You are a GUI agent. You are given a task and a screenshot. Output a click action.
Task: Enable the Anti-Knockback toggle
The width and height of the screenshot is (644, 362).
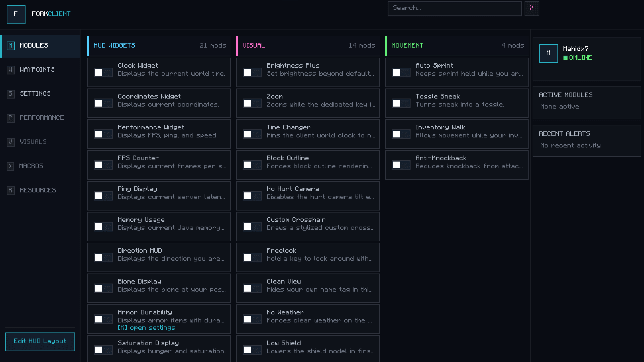click(x=401, y=165)
